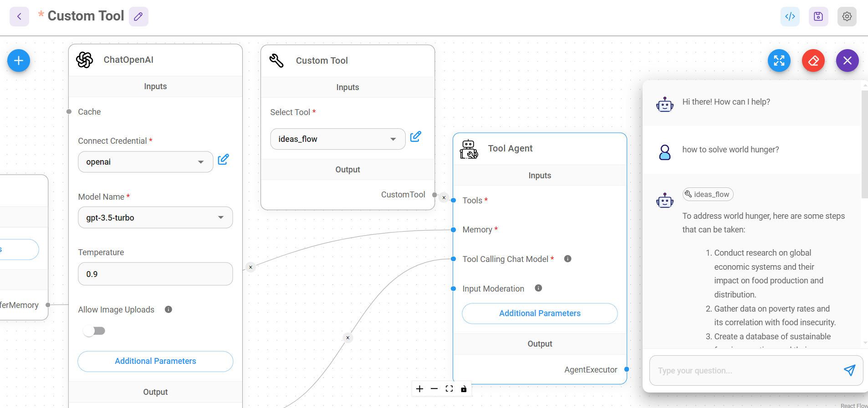Click the Temperature input field
This screenshot has height=408, width=868.
click(x=155, y=274)
